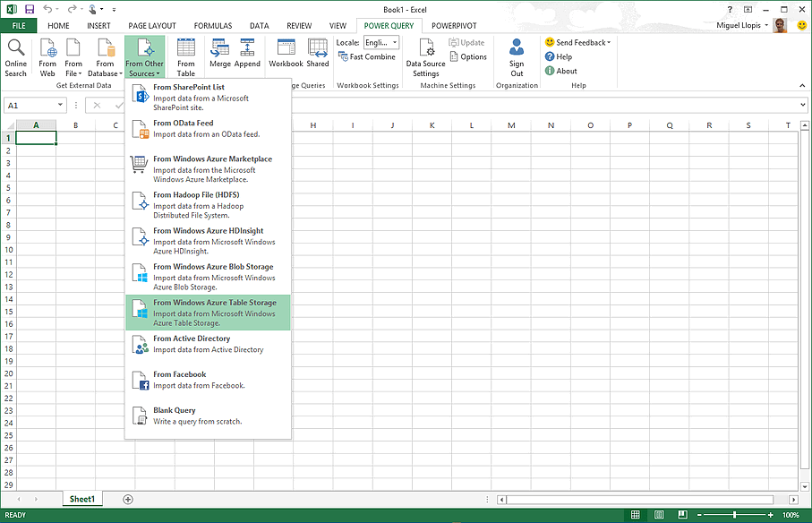Collapse the ribbon
This screenshot has height=523, width=812.
coord(802,85)
